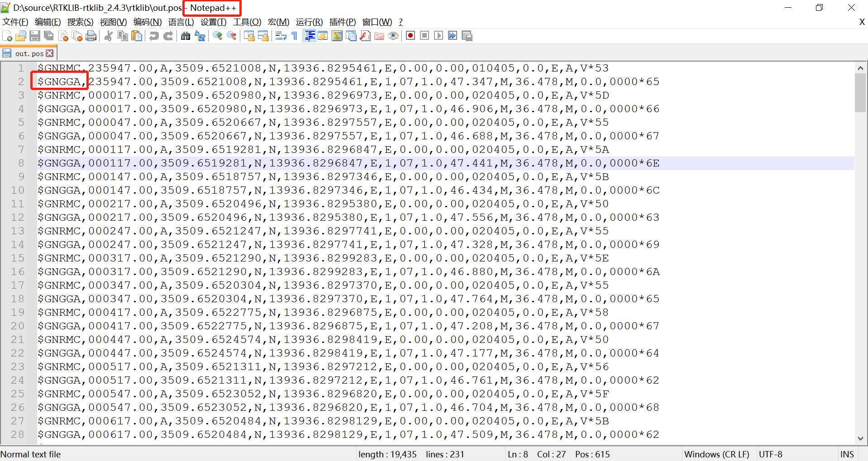Open the ? help menu
The width and height of the screenshot is (868, 461).
[x=401, y=22]
